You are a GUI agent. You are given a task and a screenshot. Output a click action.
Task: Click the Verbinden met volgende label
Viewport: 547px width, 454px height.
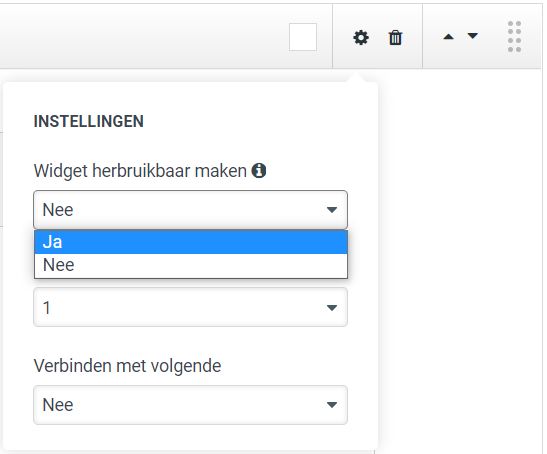[127, 366]
